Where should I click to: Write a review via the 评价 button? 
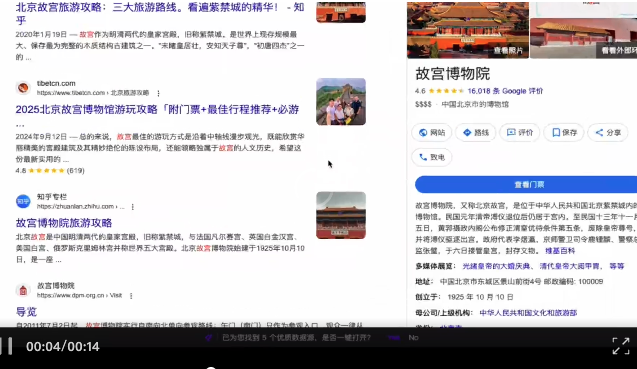(520, 132)
